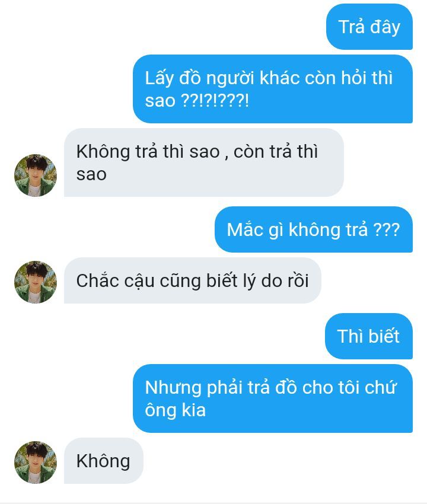
Task: Select the 'Nhưng phải trả đồ cho tôi chứ' message
Action: click(273, 398)
